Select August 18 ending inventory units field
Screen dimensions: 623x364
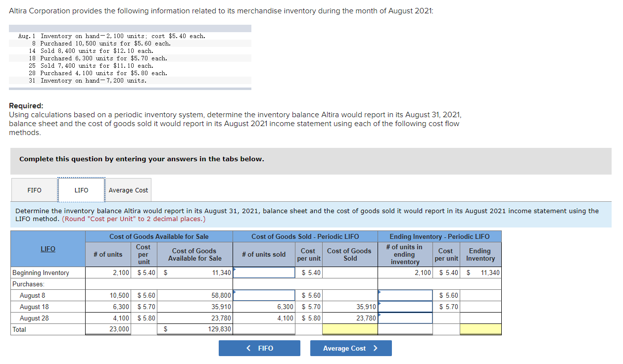405,307
